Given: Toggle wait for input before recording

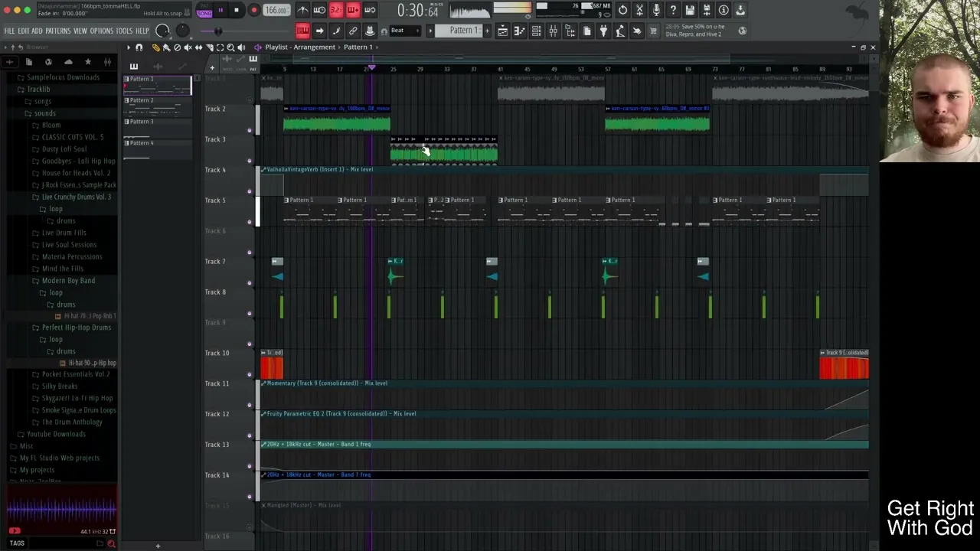Looking at the screenshot, I should coord(319,10).
